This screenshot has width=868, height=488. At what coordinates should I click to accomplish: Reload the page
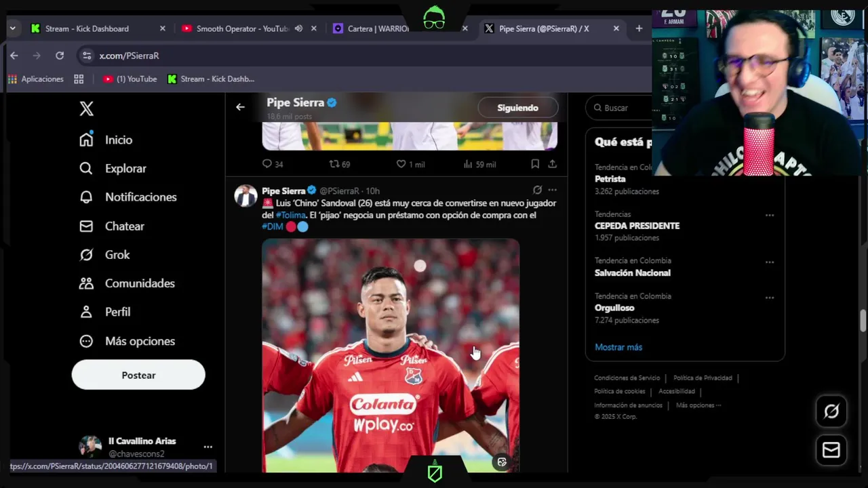(x=60, y=56)
